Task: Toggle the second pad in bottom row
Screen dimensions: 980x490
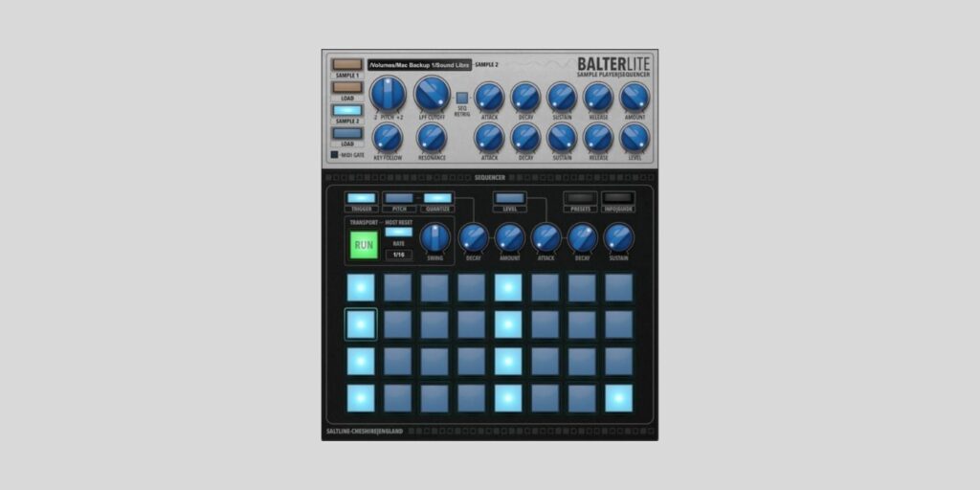Action: (397, 398)
